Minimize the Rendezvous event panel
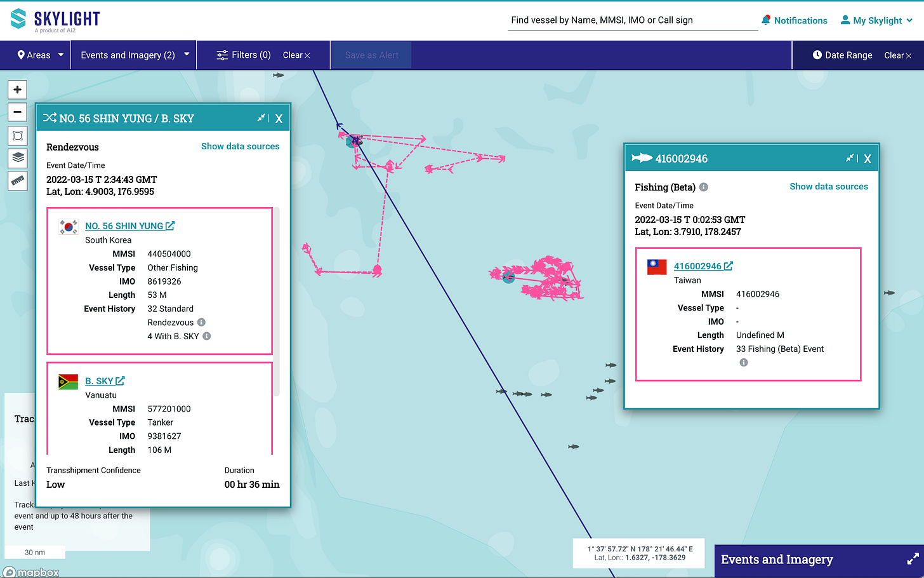 [x=261, y=118]
